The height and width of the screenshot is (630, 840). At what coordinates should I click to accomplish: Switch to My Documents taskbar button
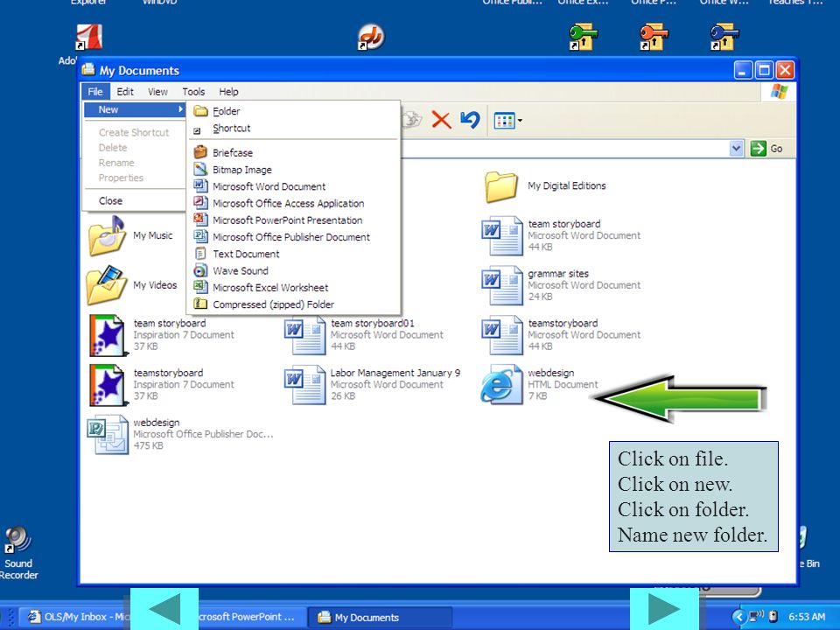click(x=381, y=617)
